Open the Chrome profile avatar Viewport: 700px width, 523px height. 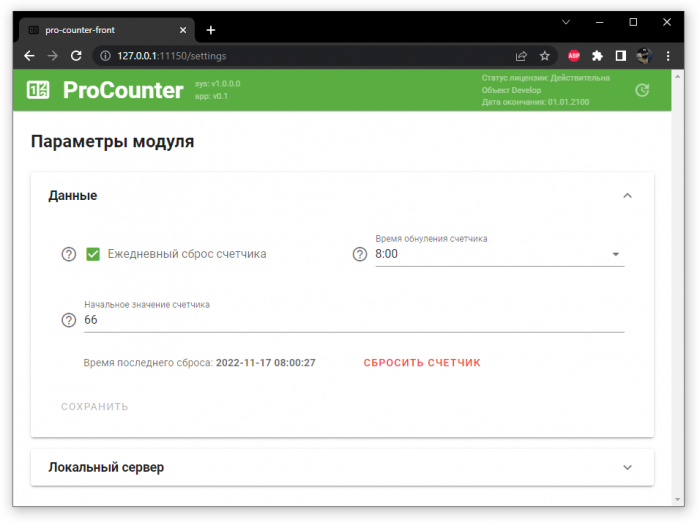(644, 56)
